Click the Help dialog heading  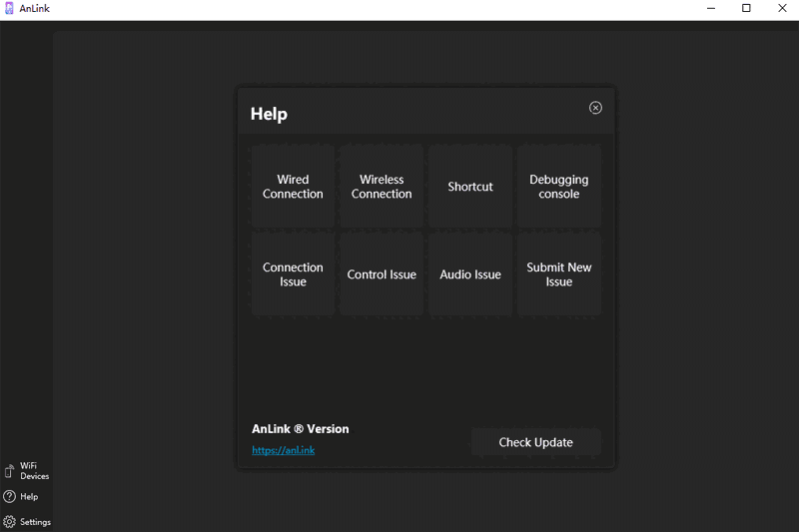coord(269,114)
